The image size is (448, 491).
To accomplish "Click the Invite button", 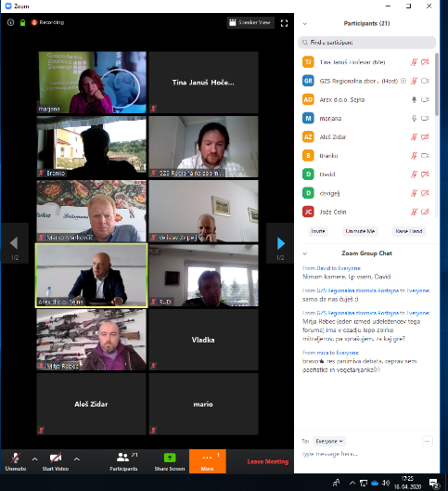I will pyautogui.click(x=318, y=231).
